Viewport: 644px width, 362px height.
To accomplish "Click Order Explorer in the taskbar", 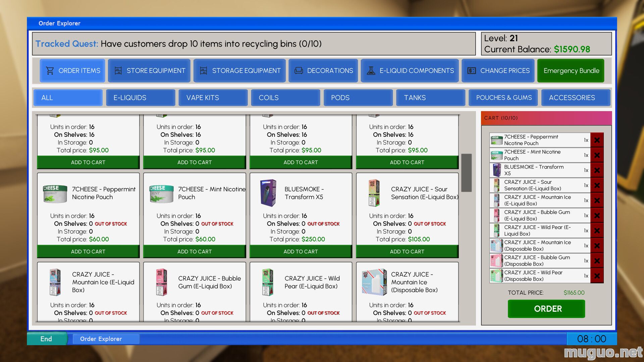I will pyautogui.click(x=105, y=339).
